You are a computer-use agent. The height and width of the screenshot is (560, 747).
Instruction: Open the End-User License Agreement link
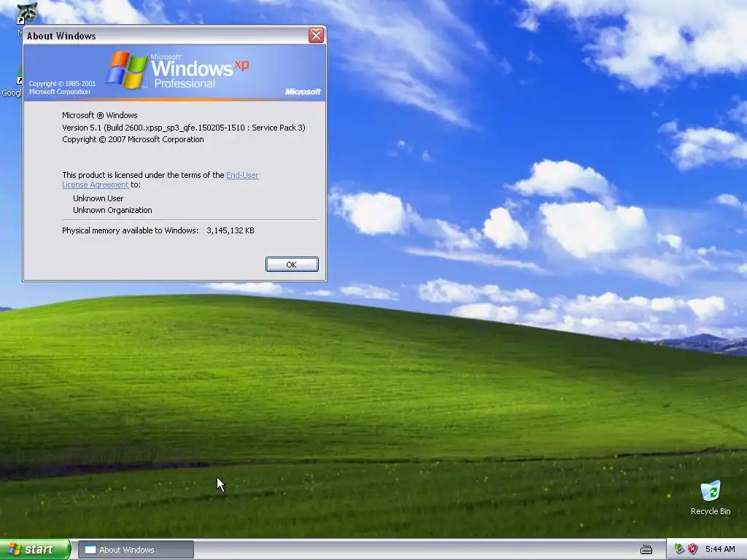[x=160, y=180]
